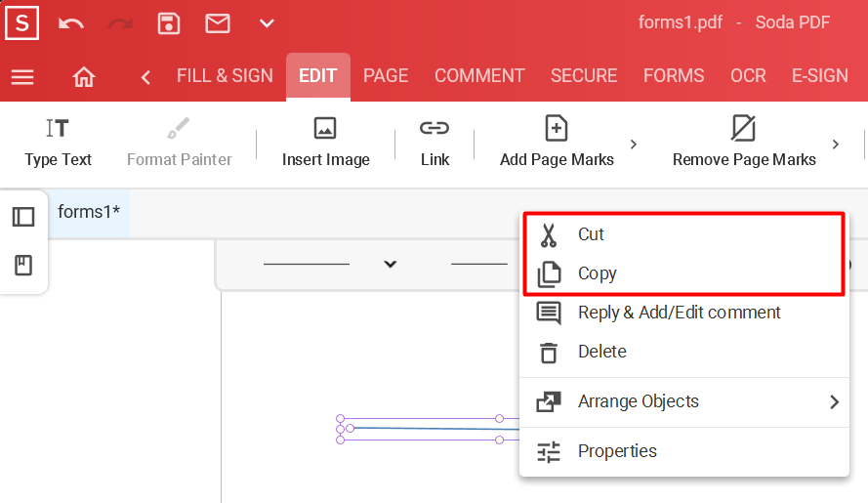Expand the Remove Page Marks options arrow
This screenshot has height=503, width=868.
coord(836,144)
